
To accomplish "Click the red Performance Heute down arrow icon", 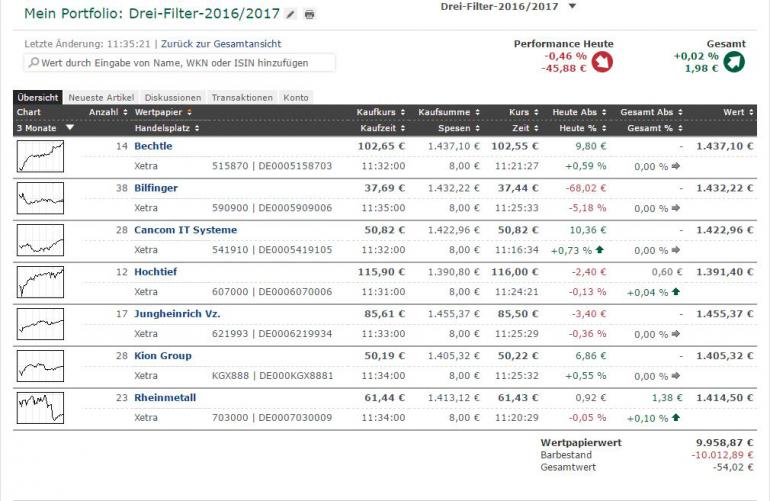I will [x=602, y=62].
